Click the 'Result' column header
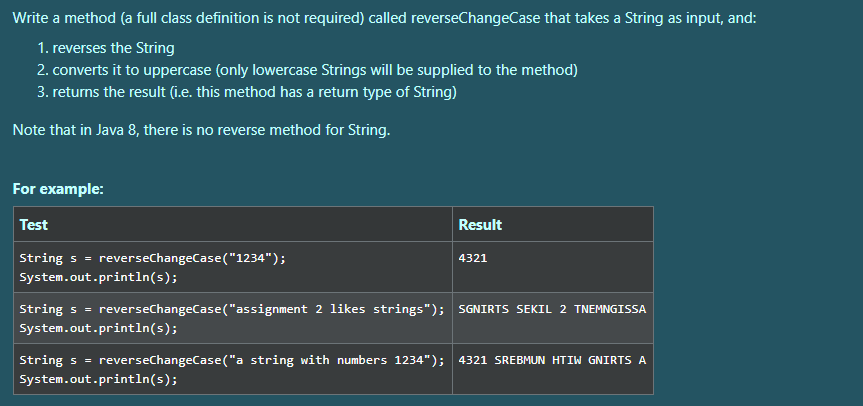The width and height of the screenshot is (863, 406). pos(480,224)
